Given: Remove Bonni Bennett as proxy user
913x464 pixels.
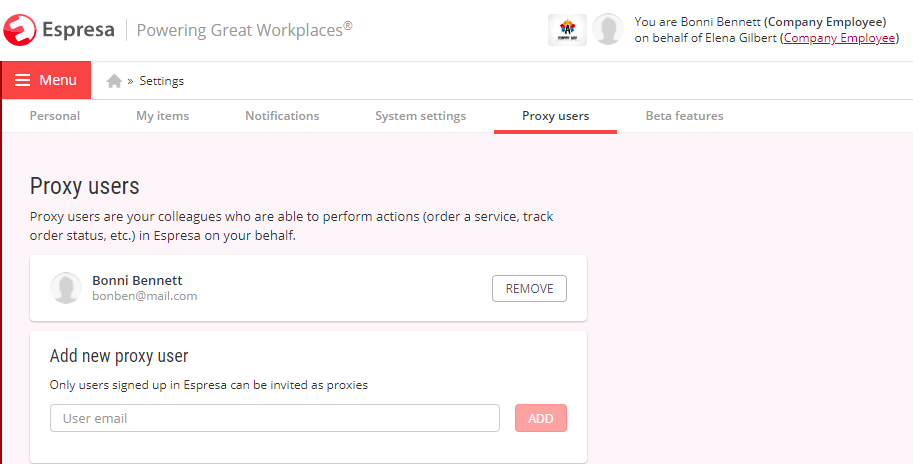Looking at the screenshot, I should click(x=529, y=289).
